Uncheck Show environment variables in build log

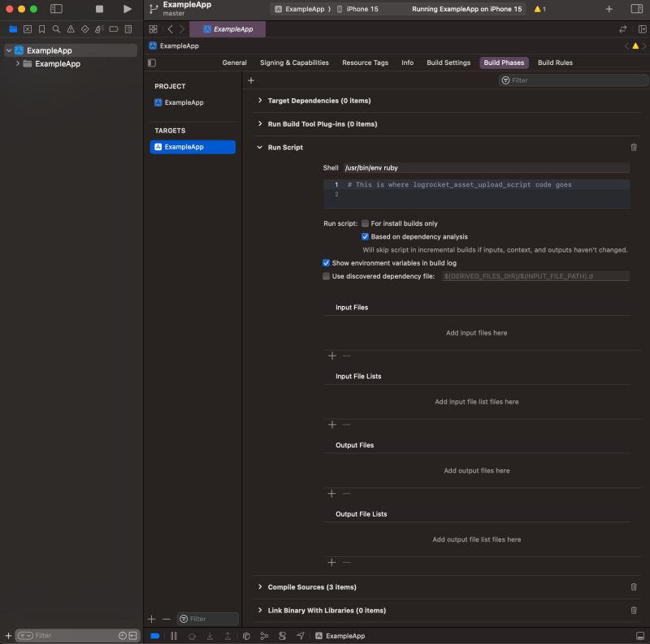click(327, 263)
